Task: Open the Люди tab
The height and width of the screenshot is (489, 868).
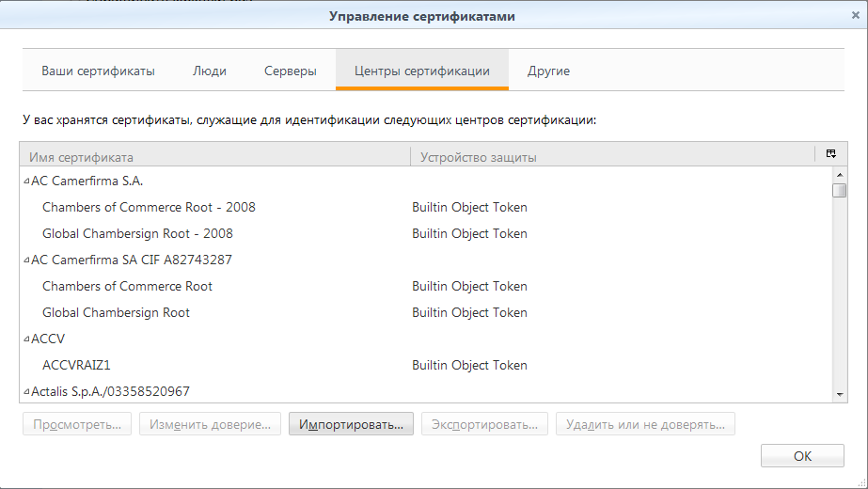Action: (209, 71)
